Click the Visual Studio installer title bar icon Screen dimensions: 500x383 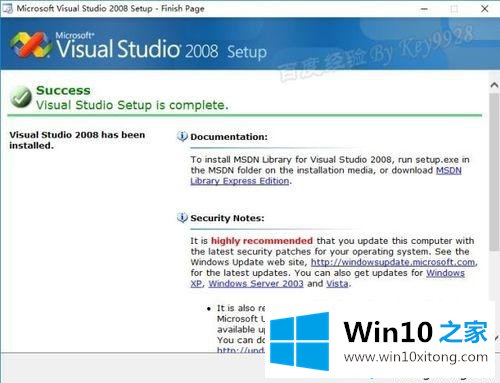tap(7, 8)
